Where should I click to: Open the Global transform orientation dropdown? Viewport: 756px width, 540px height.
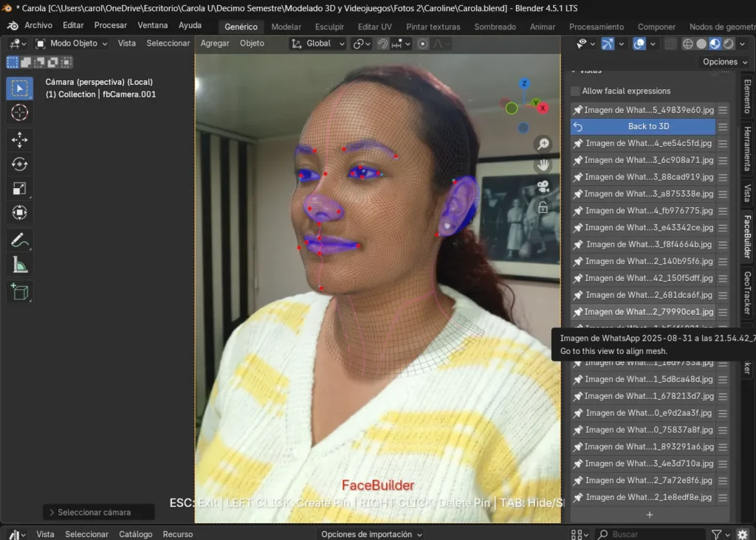[318, 44]
